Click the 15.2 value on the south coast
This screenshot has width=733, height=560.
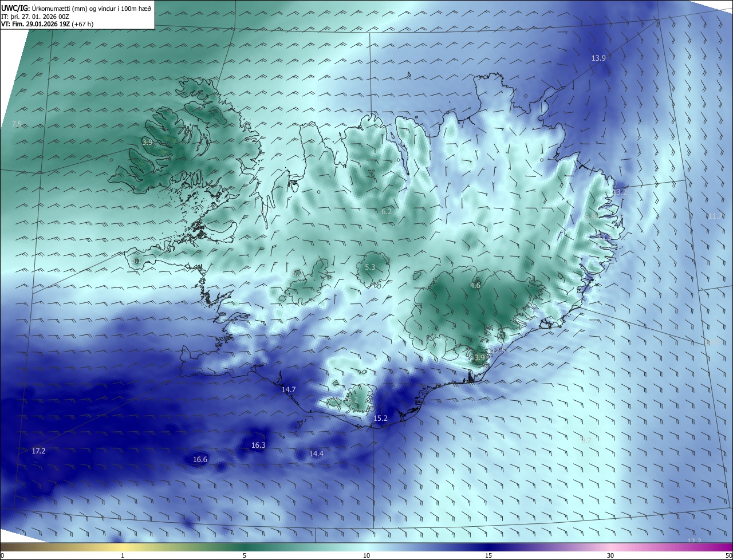[x=380, y=419]
